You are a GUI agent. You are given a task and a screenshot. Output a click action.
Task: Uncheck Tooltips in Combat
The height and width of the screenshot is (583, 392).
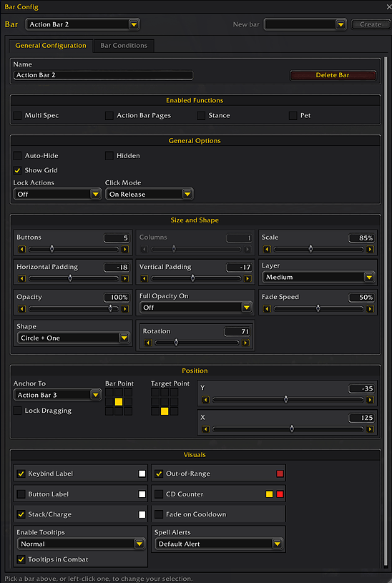(x=21, y=559)
